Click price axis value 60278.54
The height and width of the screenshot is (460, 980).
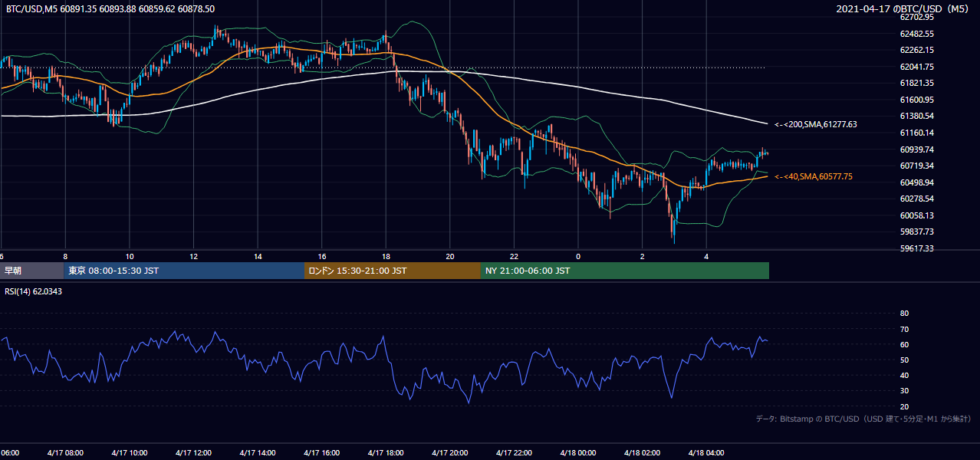tap(916, 199)
